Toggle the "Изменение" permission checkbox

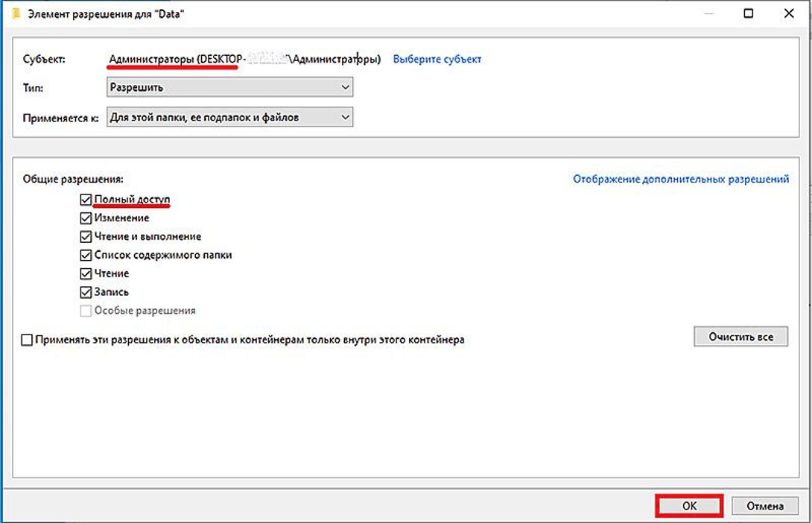pyautogui.click(x=86, y=218)
